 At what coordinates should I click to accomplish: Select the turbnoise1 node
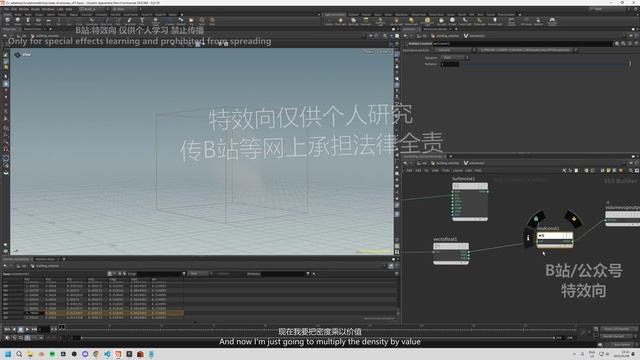[470, 202]
